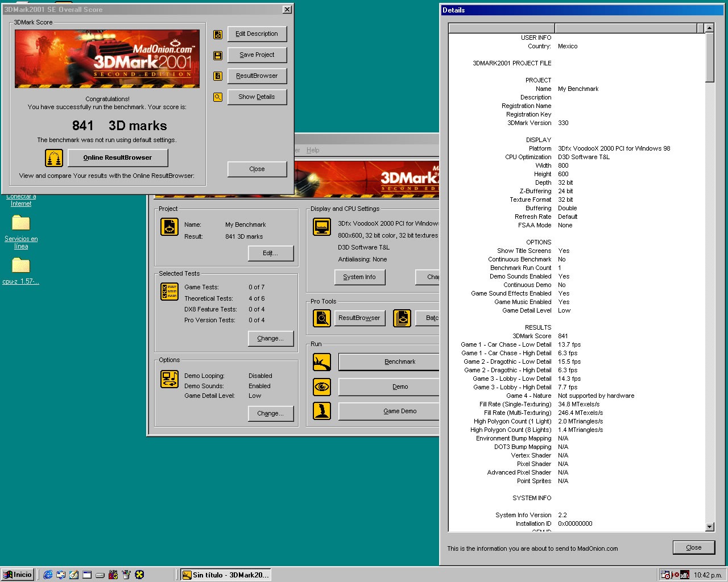Click the Benchmark run icon

322,362
